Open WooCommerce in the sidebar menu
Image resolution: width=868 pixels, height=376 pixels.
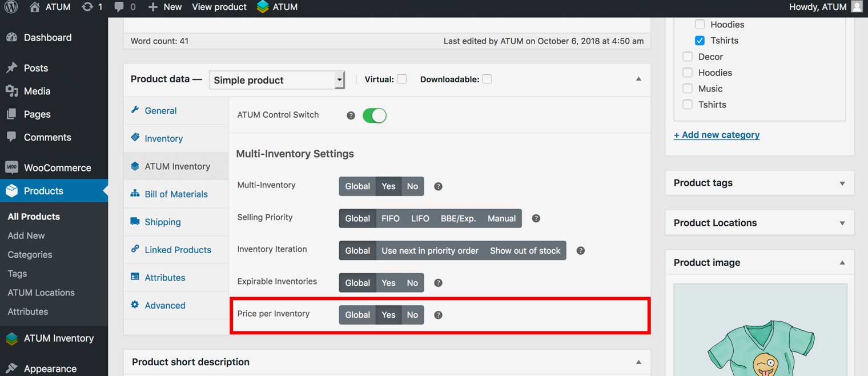coord(57,167)
